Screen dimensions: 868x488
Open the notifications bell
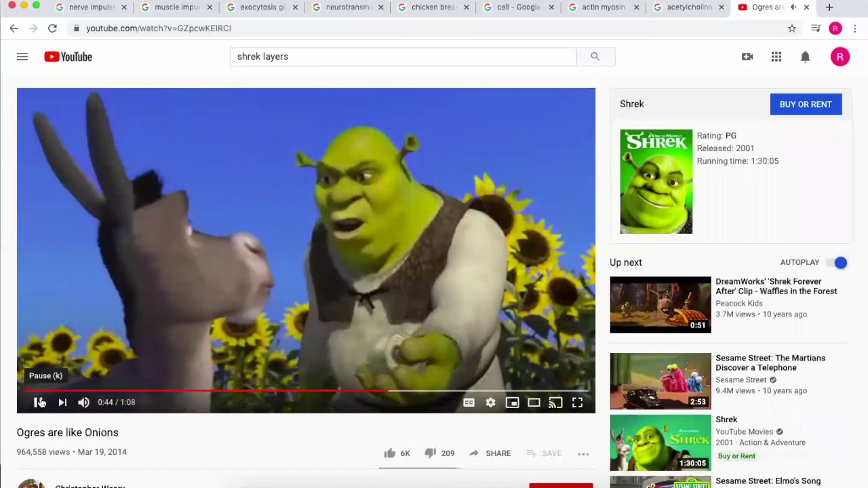[805, 57]
